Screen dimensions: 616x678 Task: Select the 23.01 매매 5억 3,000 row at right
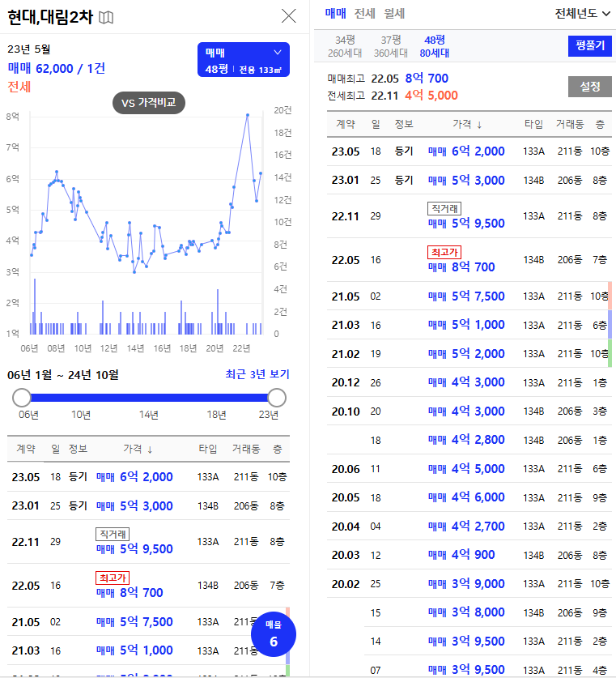click(x=469, y=180)
